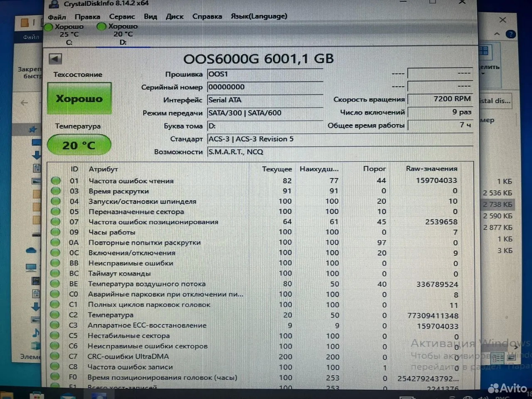Click the Raw-значения column header
532x399 pixels.
tap(431, 169)
